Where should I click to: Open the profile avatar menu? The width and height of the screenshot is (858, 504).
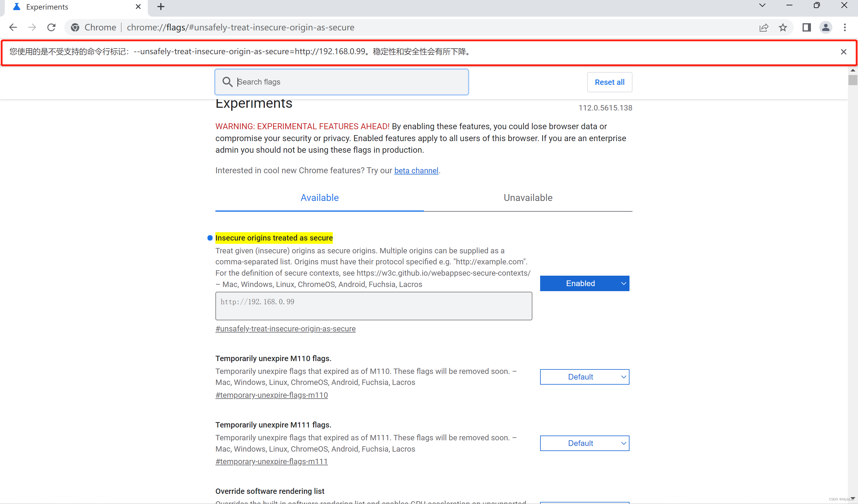826,27
